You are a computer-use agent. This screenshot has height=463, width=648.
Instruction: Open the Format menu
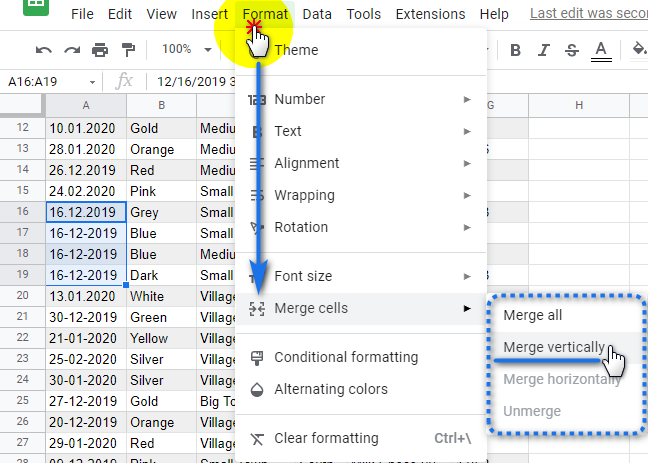click(265, 14)
